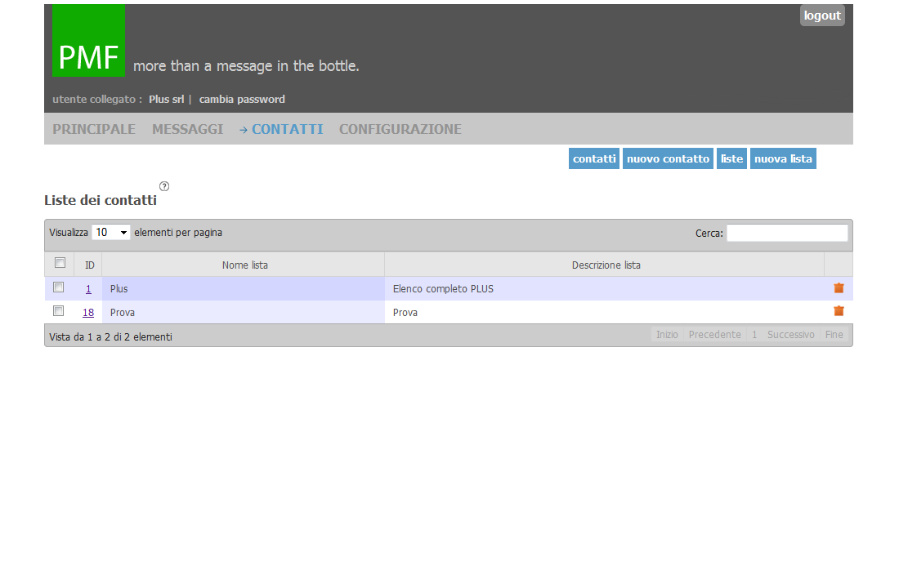
Task: Tick the select-all checkbox in the table header
Action: pyautogui.click(x=60, y=262)
